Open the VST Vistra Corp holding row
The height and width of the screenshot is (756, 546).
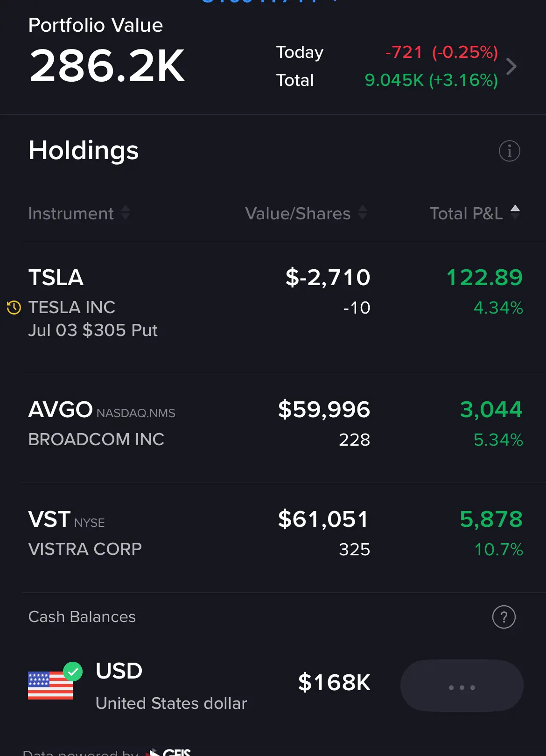273,538
